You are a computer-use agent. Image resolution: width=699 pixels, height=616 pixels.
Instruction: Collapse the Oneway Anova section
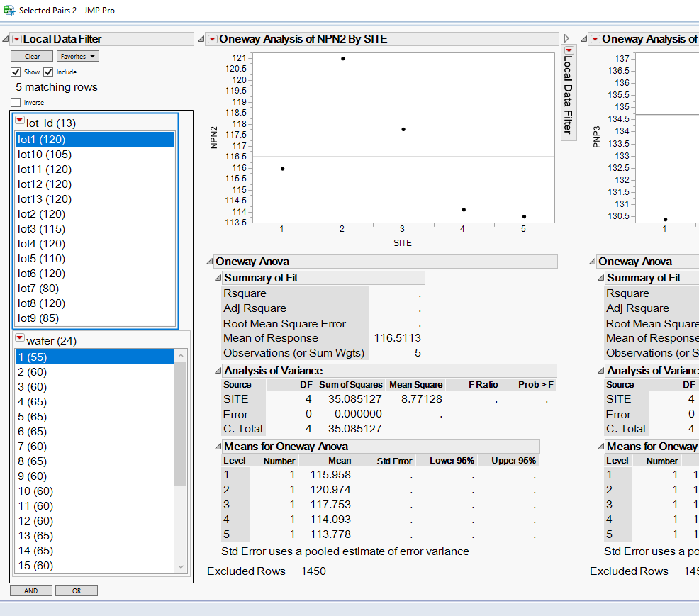coord(209,262)
